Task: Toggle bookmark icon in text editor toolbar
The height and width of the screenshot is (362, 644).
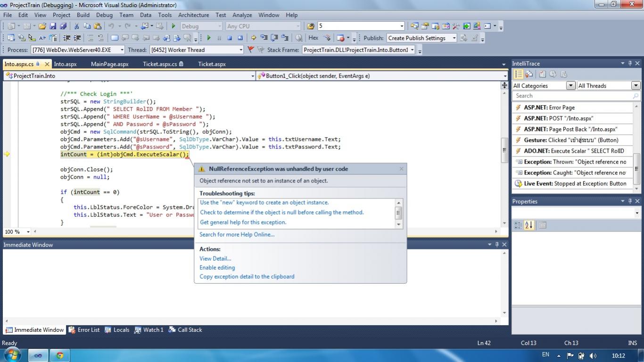Action: coord(115,38)
